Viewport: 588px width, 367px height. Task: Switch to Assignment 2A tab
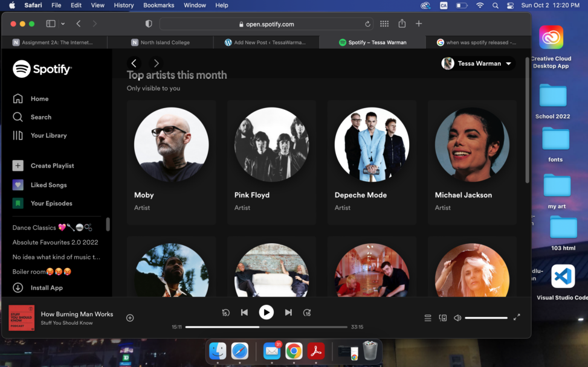coord(54,42)
